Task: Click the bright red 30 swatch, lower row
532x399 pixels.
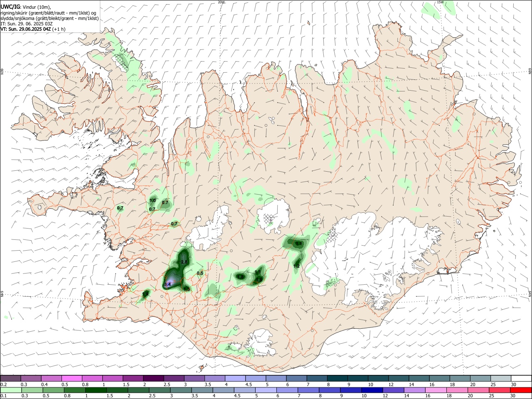Action: point(520,390)
